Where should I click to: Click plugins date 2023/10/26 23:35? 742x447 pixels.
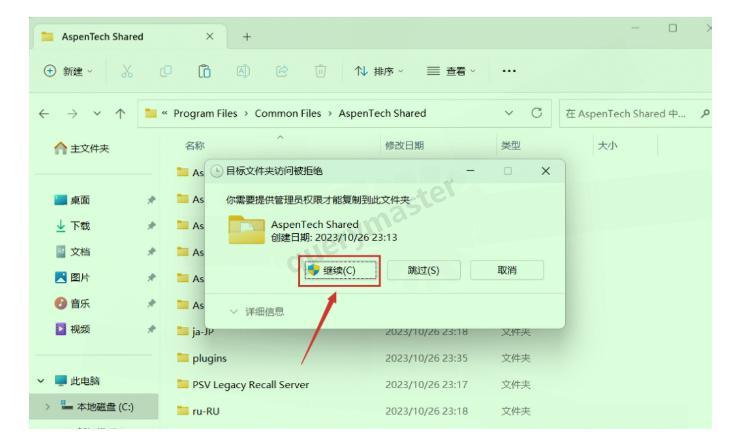(x=426, y=358)
